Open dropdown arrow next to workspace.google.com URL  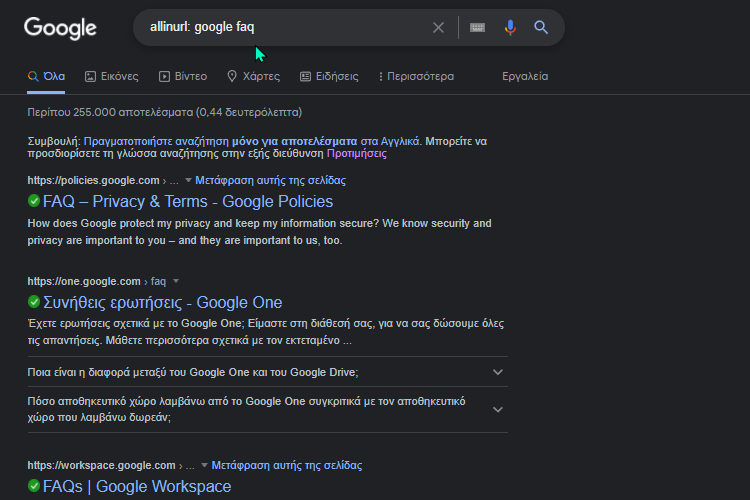pos(204,465)
